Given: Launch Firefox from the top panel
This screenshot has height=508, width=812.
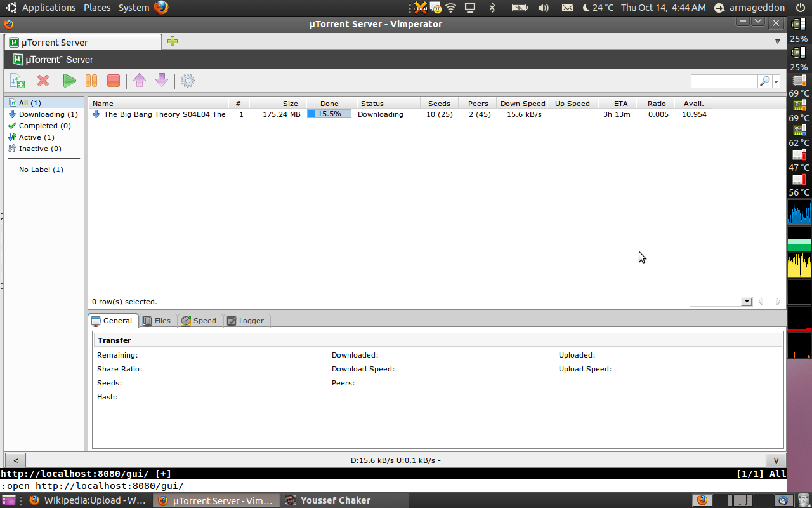Looking at the screenshot, I should pyautogui.click(x=161, y=8).
